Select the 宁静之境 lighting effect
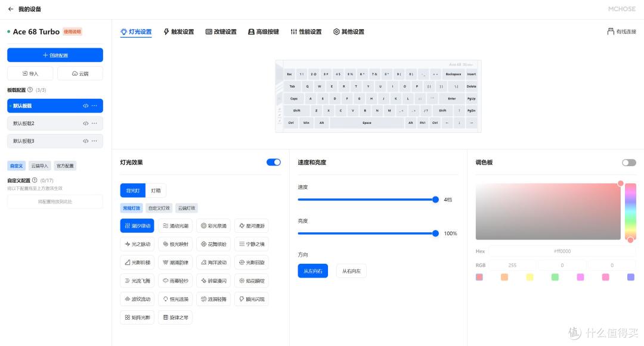Viewport: 644px width, 346px height. [x=252, y=244]
